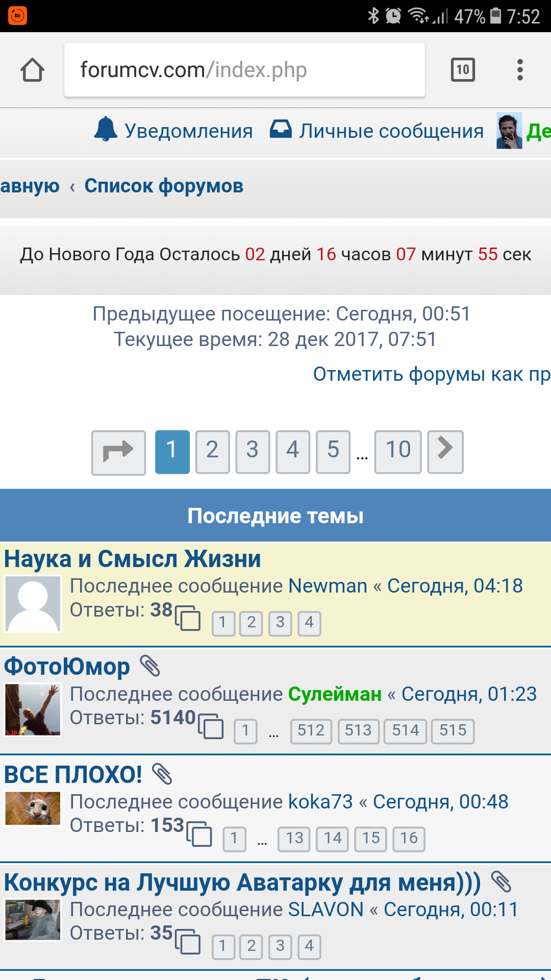Go to page 3 in main pagination

253,452
